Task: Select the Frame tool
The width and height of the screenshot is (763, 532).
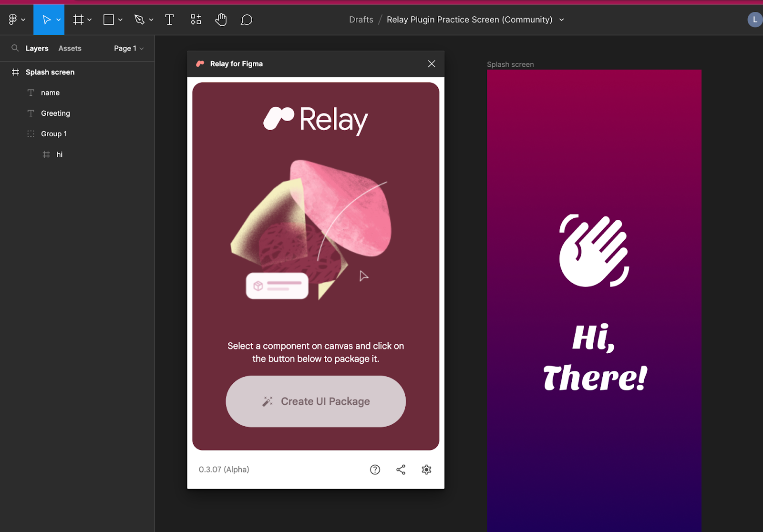Action: point(79,20)
